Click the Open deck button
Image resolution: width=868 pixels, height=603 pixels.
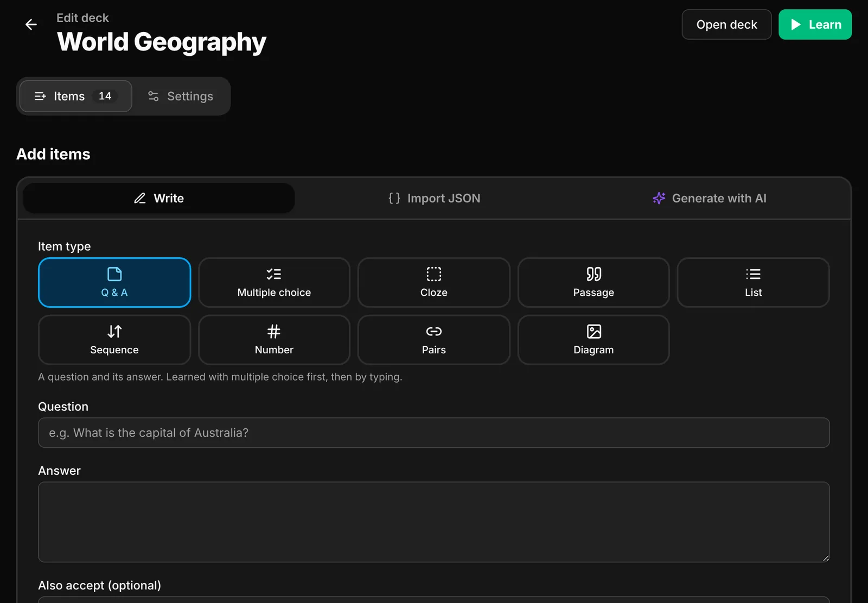[726, 24]
